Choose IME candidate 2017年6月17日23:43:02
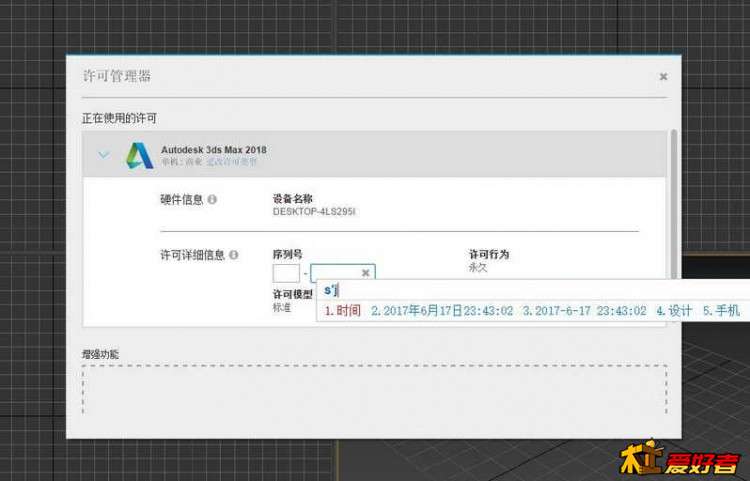 [442, 311]
